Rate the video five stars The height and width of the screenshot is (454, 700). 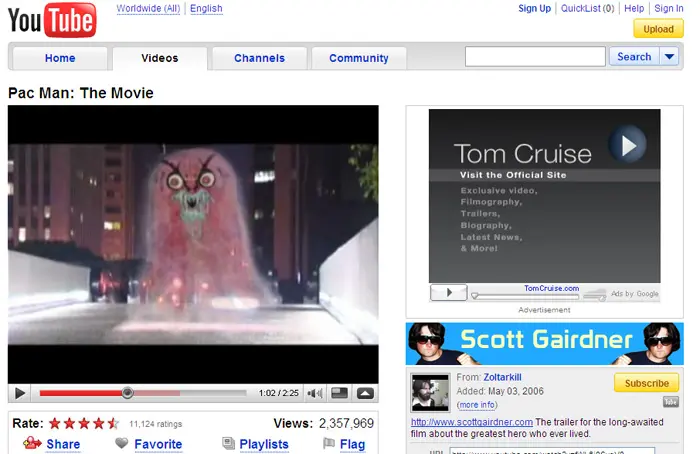point(113,423)
